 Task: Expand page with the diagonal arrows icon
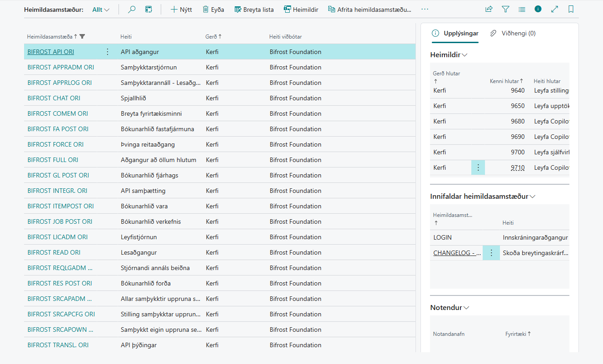click(554, 9)
